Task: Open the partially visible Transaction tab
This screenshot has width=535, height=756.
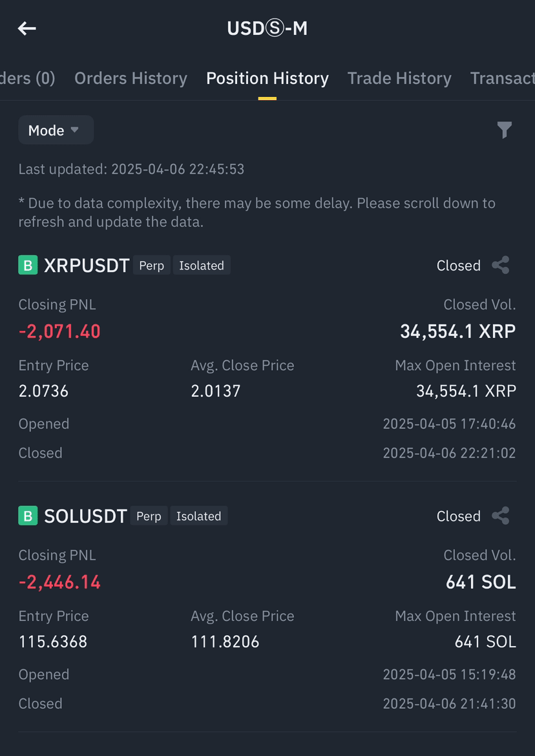Action: pyautogui.click(x=502, y=78)
